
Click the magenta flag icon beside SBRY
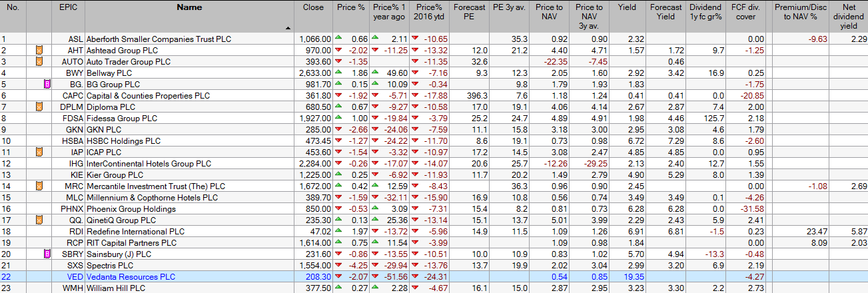[47, 254]
